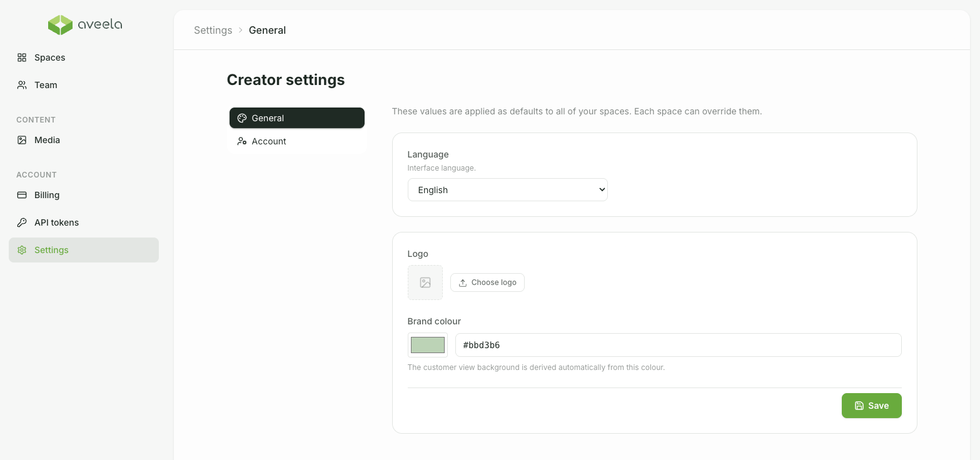Click the aveela wordmark text
The width and height of the screenshot is (980, 460).
point(100,25)
